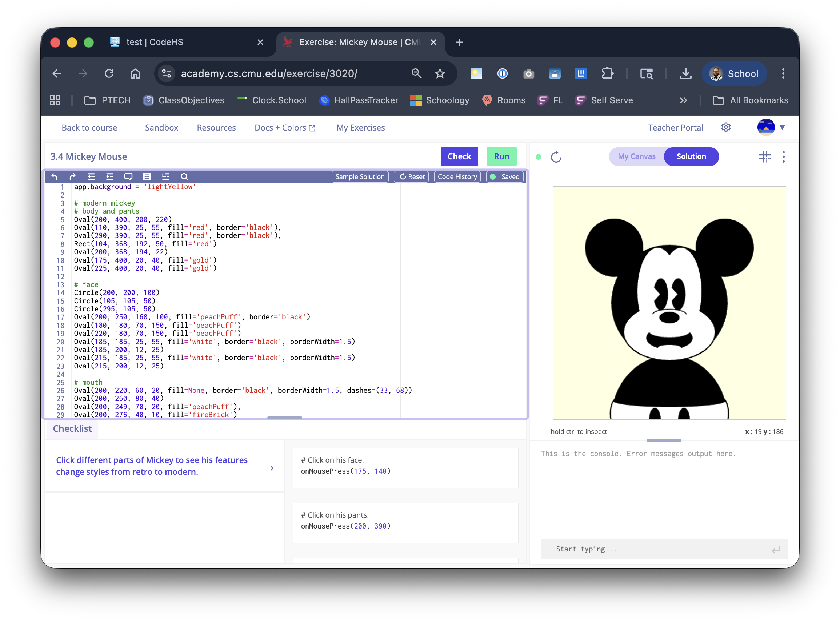Open the apps grid in bookmarks bar
840x622 pixels.
point(55,100)
